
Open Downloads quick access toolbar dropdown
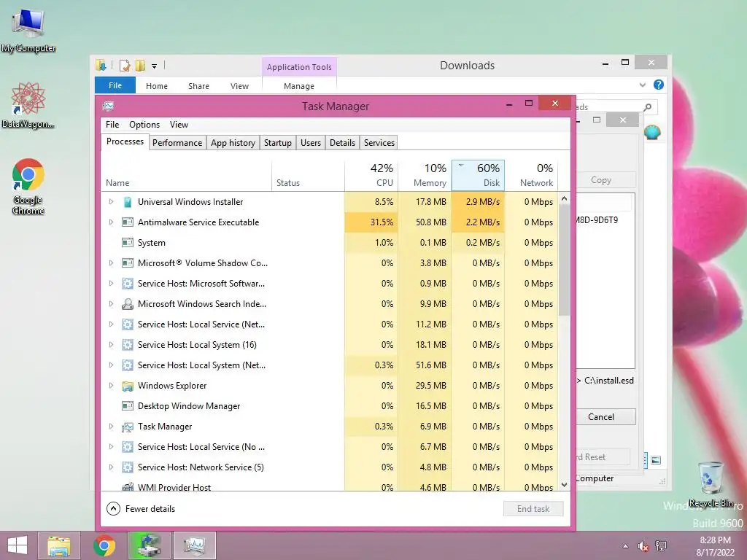tap(155, 66)
